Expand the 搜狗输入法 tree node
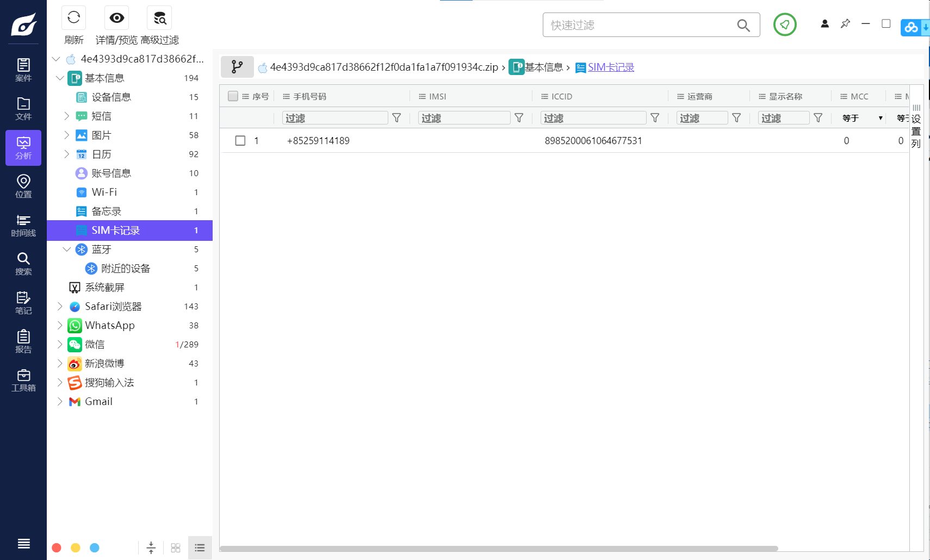 60,382
